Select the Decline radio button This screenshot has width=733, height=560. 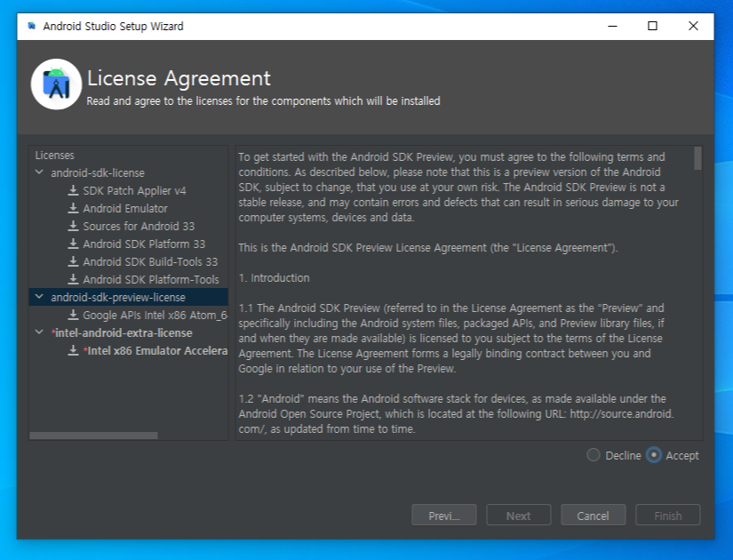tap(594, 455)
